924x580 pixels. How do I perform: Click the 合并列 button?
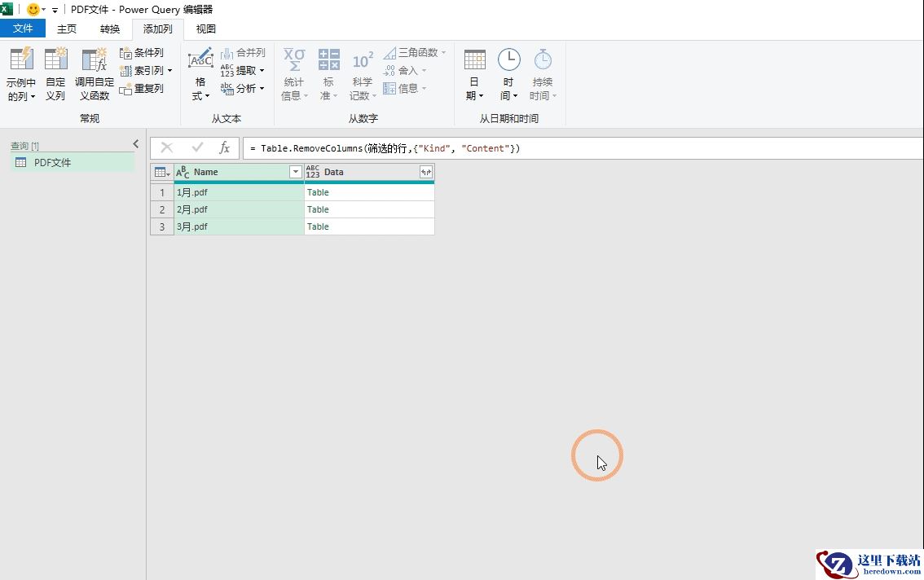point(243,53)
